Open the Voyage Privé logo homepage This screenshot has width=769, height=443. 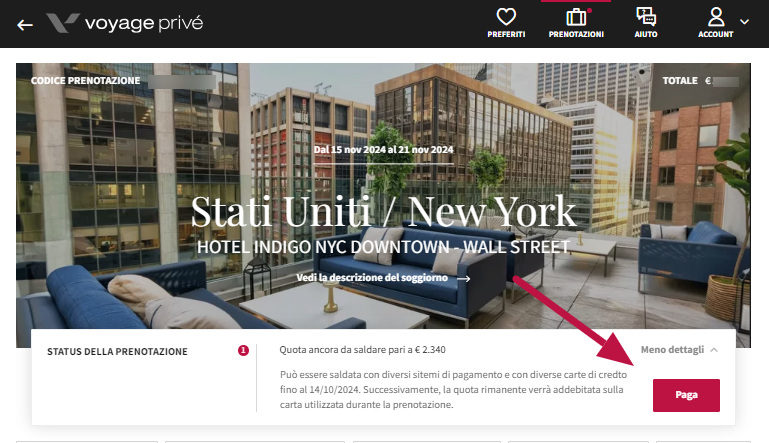[x=125, y=23]
